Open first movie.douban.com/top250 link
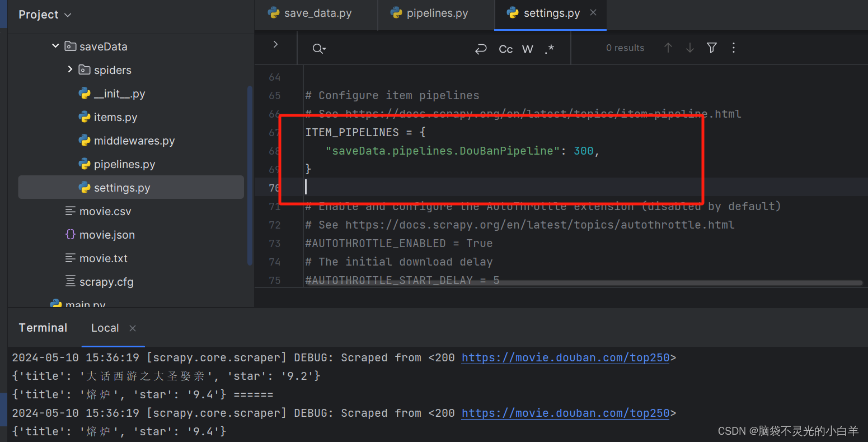This screenshot has width=868, height=442. coord(565,357)
